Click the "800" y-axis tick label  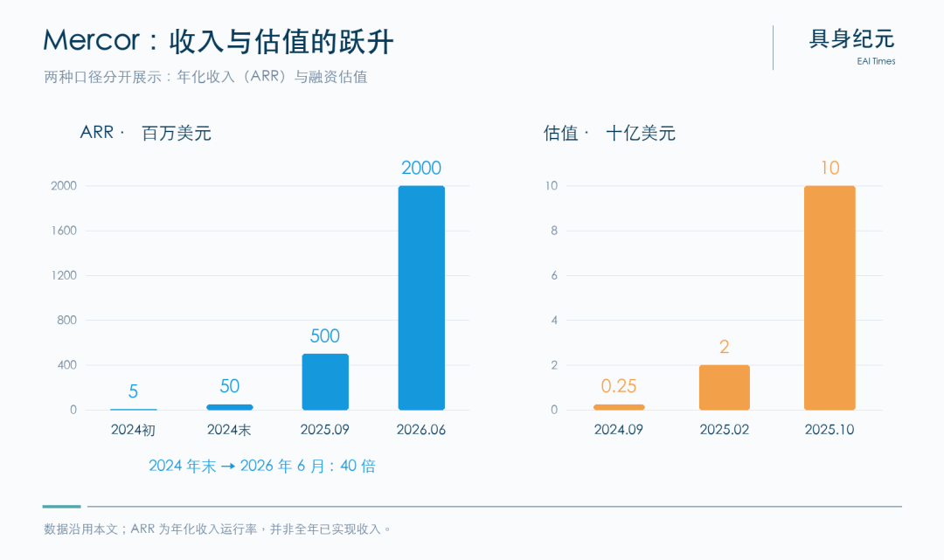pos(66,320)
